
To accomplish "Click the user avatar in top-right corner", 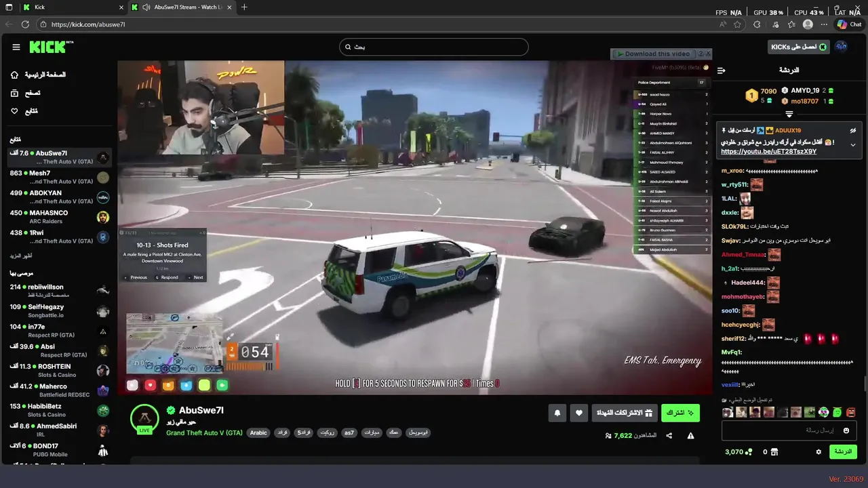I will 842,47.
